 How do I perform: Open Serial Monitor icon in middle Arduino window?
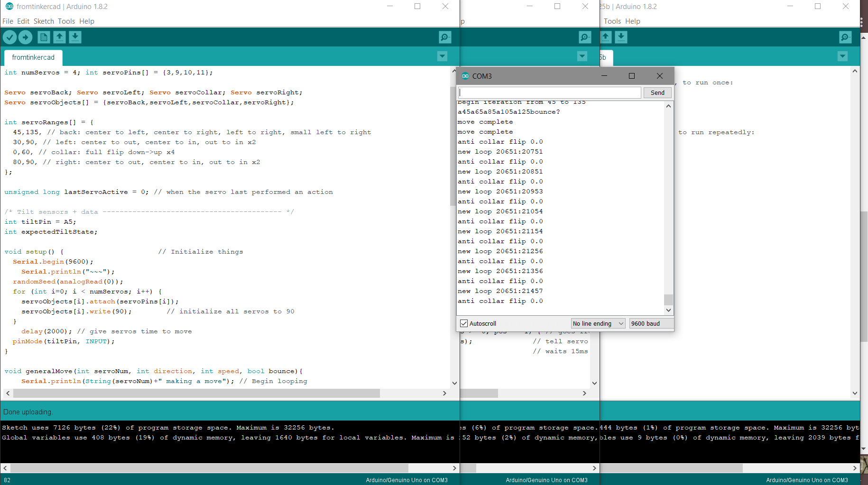tap(585, 37)
